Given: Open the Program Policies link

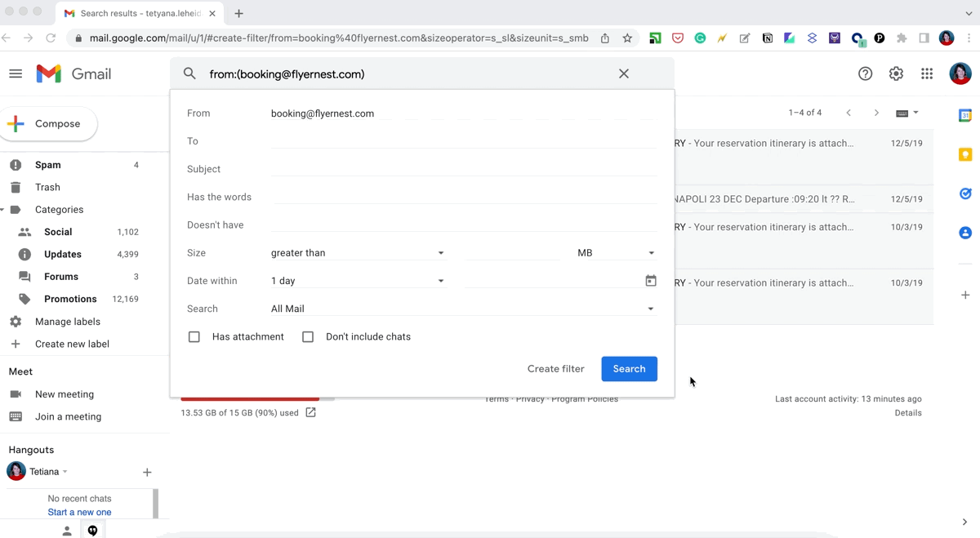Looking at the screenshot, I should point(585,399).
